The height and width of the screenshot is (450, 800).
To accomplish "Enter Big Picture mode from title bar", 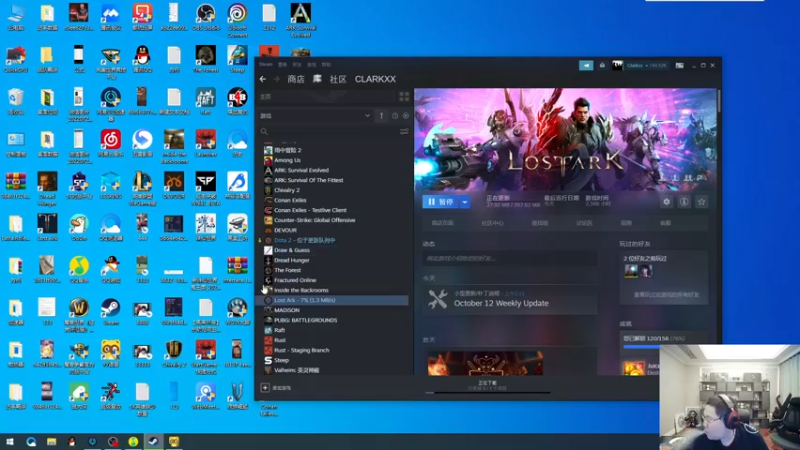I will tap(680, 65).
